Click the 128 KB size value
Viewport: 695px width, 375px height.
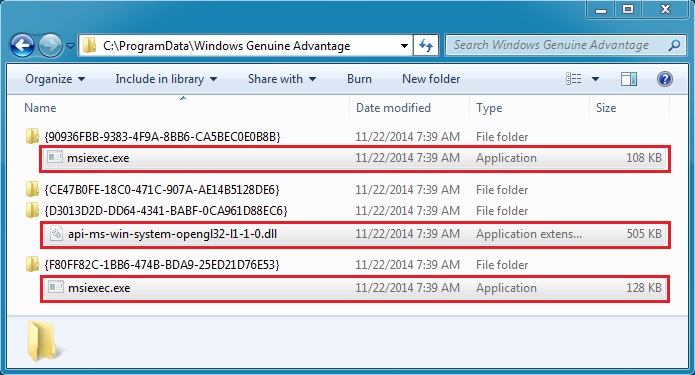pyautogui.click(x=644, y=288)
